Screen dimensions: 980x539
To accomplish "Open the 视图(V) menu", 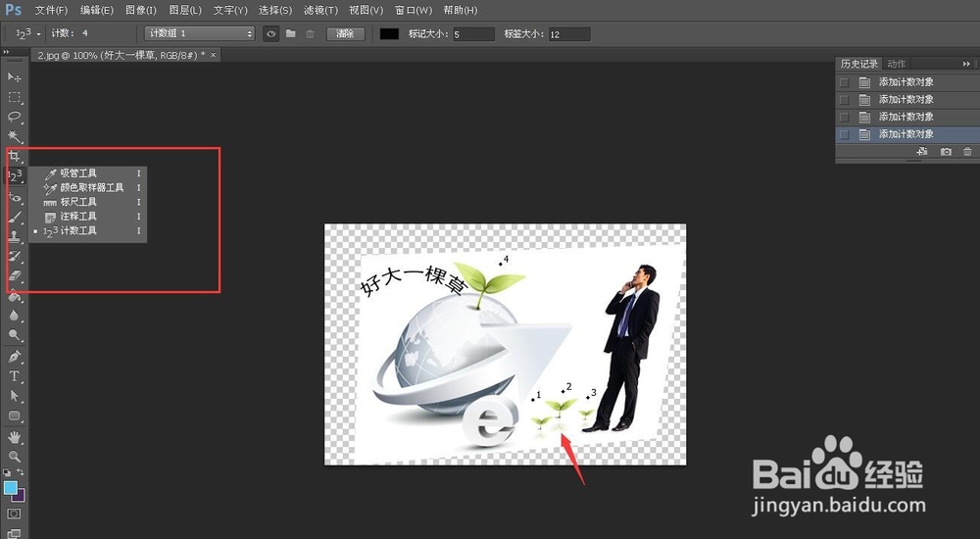I will (366, 10).
